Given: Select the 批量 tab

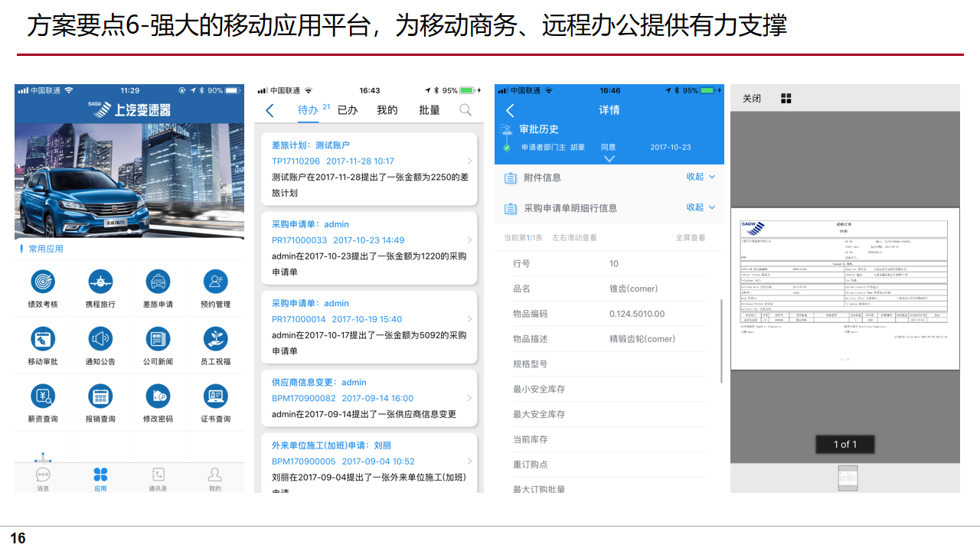Looking at the screenshot, I should 430,110.
